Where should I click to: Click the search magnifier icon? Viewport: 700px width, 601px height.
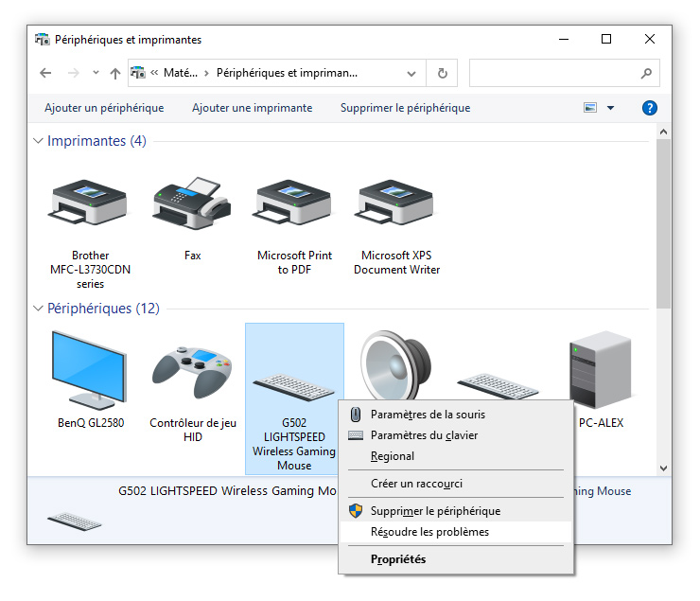tap(645, 73)
